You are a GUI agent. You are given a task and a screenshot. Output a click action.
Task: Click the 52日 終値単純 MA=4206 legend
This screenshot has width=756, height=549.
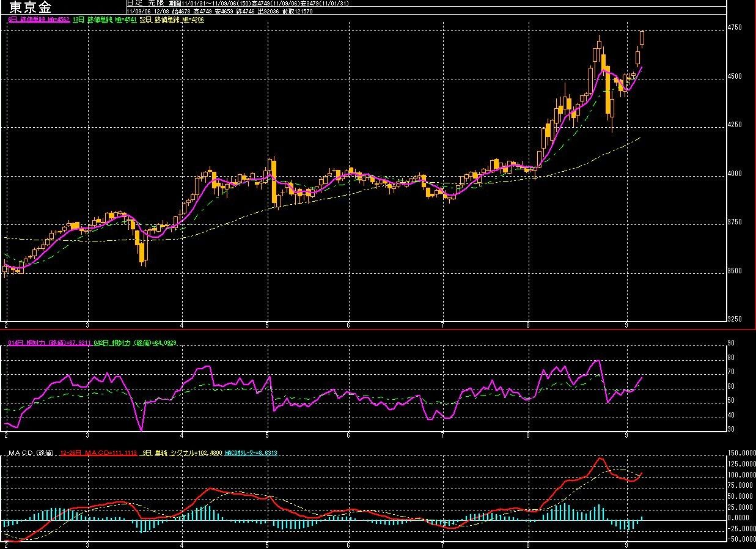coord(172,20)
